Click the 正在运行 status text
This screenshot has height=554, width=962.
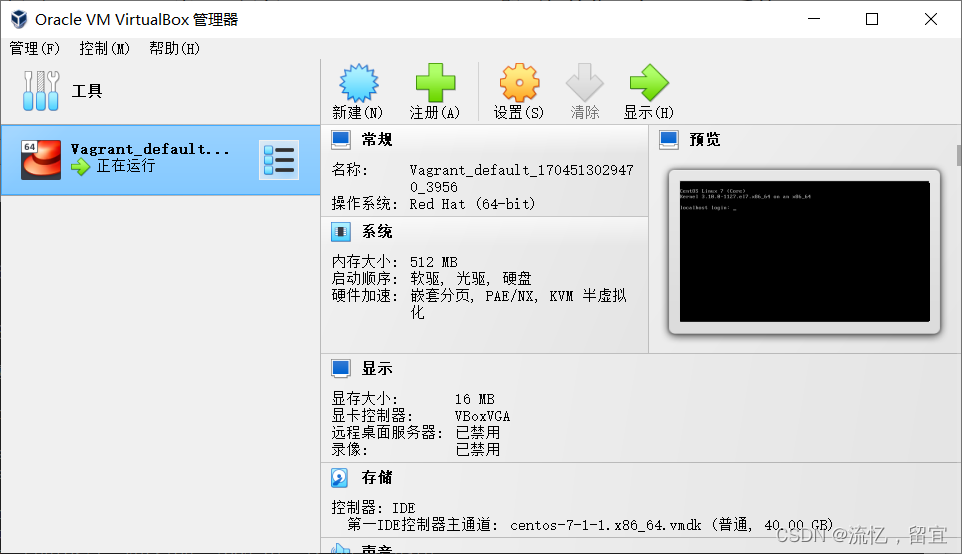click(126, 166)
